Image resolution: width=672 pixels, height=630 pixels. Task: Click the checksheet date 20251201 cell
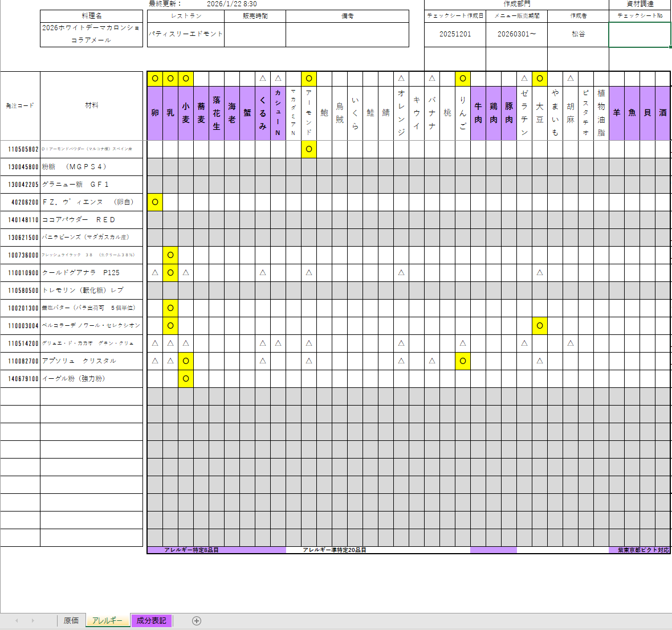[x=455, y=34]
